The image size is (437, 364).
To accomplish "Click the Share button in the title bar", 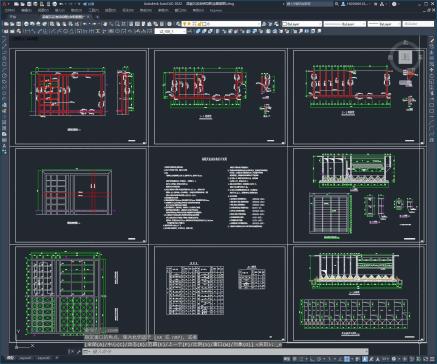I will (x=88, y=4).
